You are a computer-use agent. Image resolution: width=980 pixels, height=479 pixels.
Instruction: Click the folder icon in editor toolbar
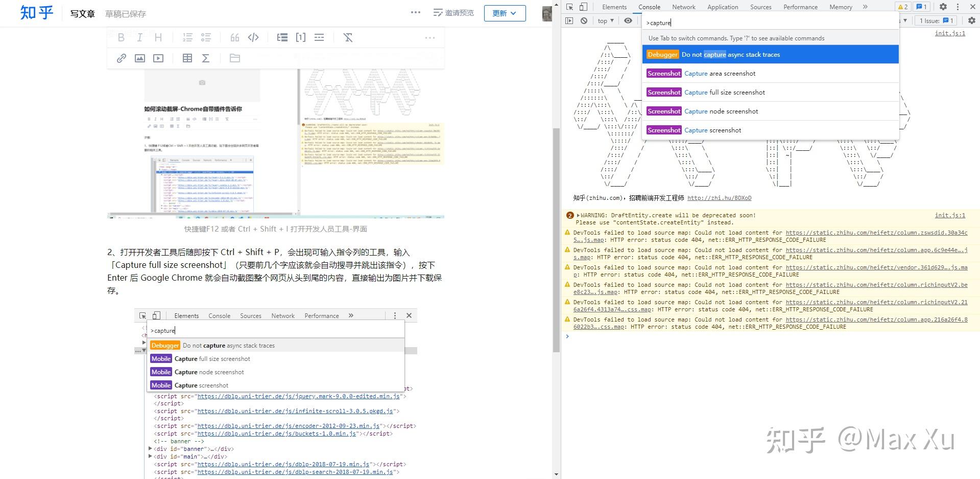pyautogui.click(x=235, y=58)
